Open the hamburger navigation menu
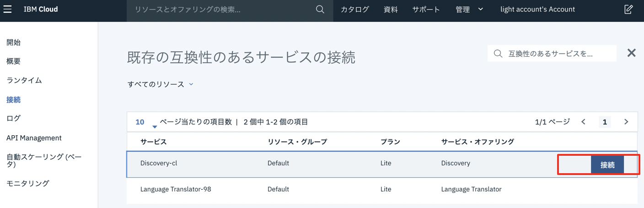 (7, 9)
